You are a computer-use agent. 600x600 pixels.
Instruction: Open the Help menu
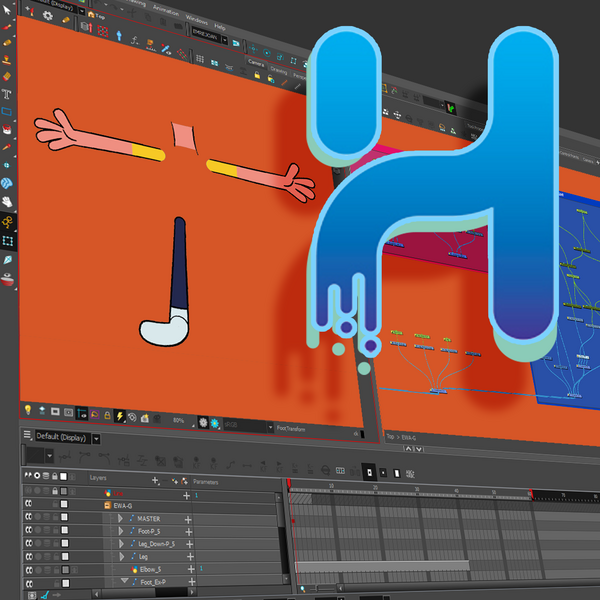220,26
